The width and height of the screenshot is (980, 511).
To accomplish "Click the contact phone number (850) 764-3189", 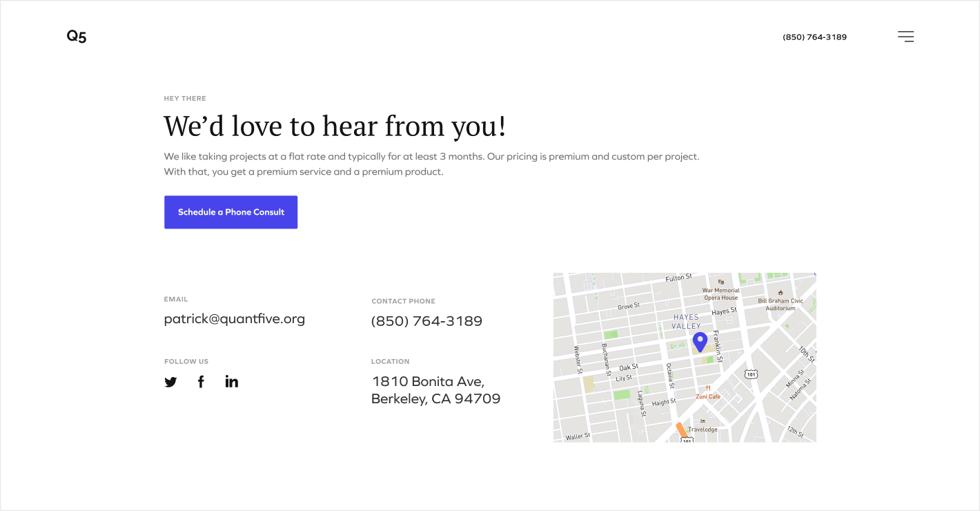I will [427, 320].
